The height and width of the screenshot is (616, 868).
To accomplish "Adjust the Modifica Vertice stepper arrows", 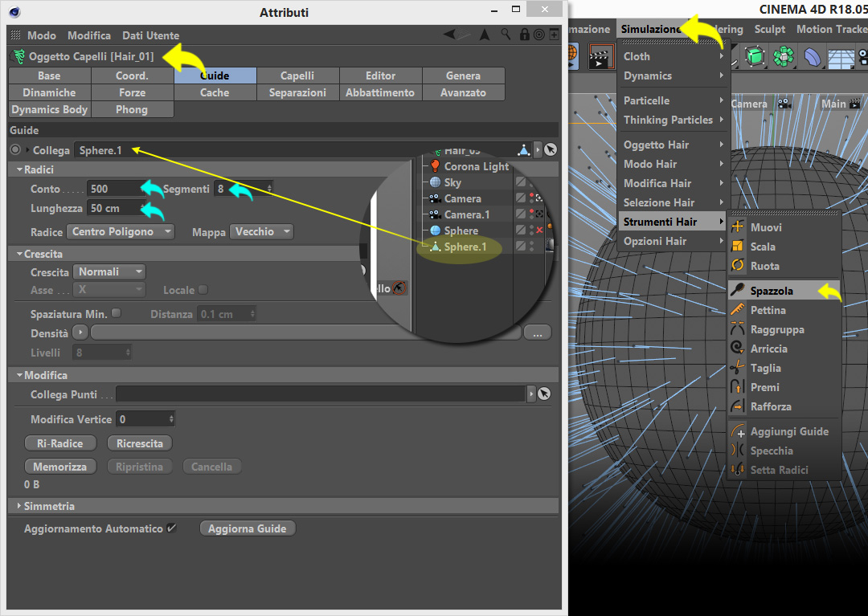I will pyautogui.click(x=171, y=419).
